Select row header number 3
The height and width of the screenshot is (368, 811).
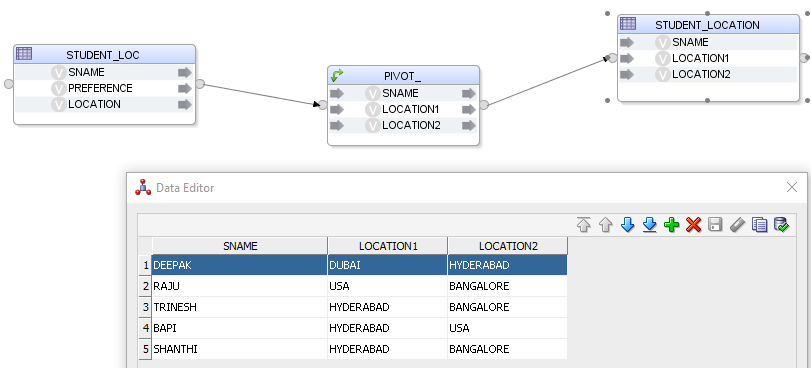tap(145, 307)
